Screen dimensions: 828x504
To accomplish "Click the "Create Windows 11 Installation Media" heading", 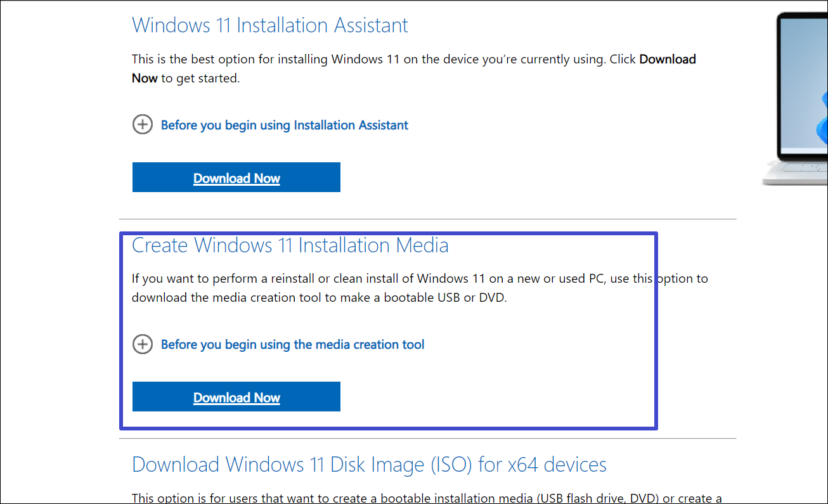I will tap(290, 245).
